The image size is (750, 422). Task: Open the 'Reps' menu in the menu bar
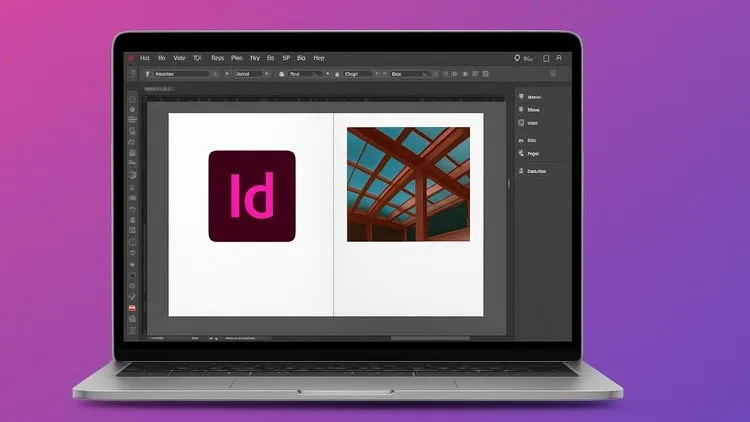coord(218,58)
